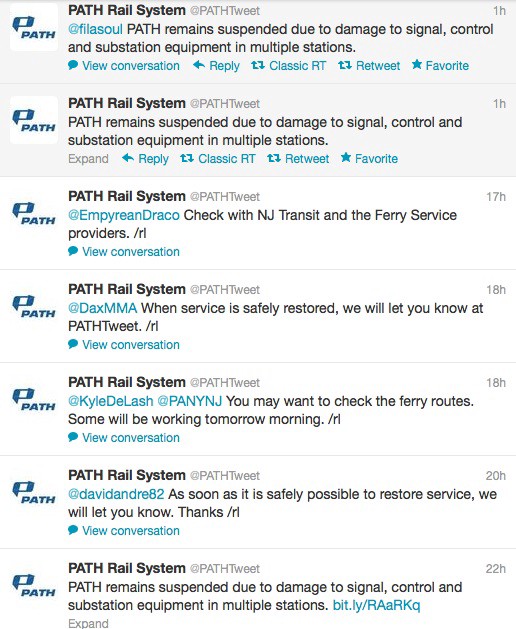The width and height of the screenshot is (516, 629).
Task: Favorite the @filasoul suspension tweet
Action: [x=440, y=65]
